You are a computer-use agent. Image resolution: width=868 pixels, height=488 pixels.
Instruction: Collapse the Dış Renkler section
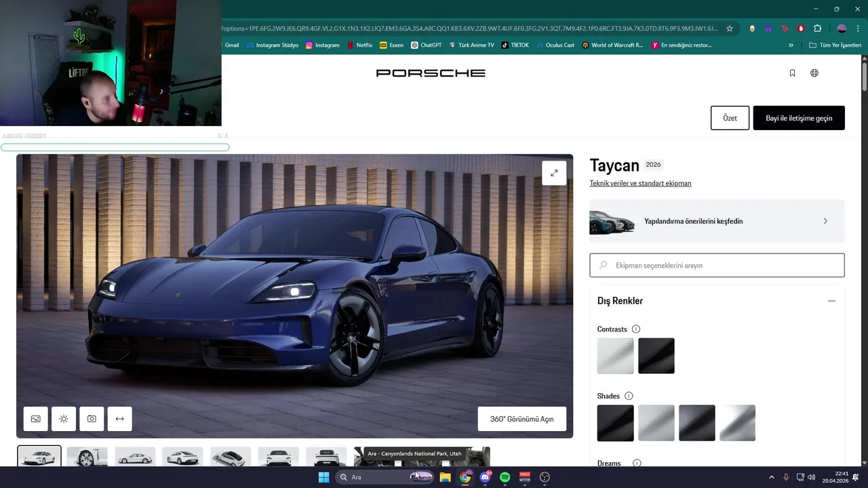pos(831,301)
